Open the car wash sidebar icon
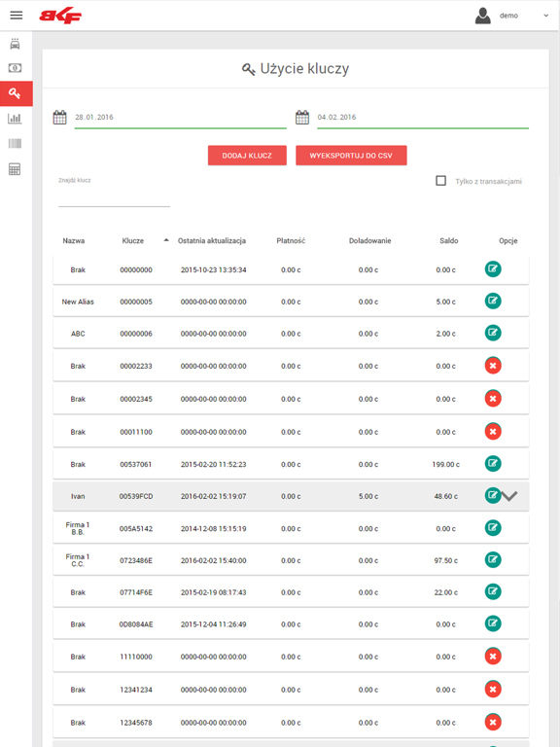560x747 pixels. [x=16, y=44]
